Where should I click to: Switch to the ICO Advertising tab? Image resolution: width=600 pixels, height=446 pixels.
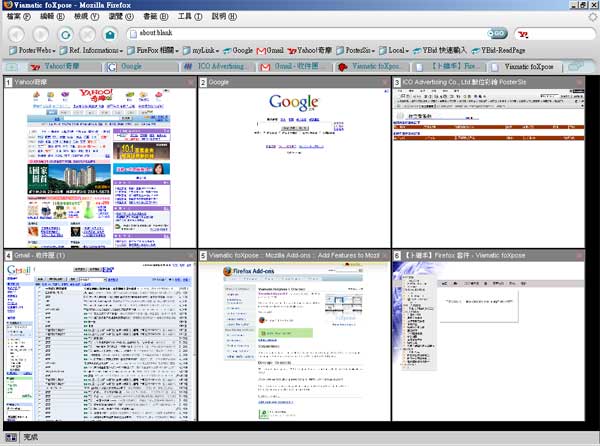(x=218, y=67)
